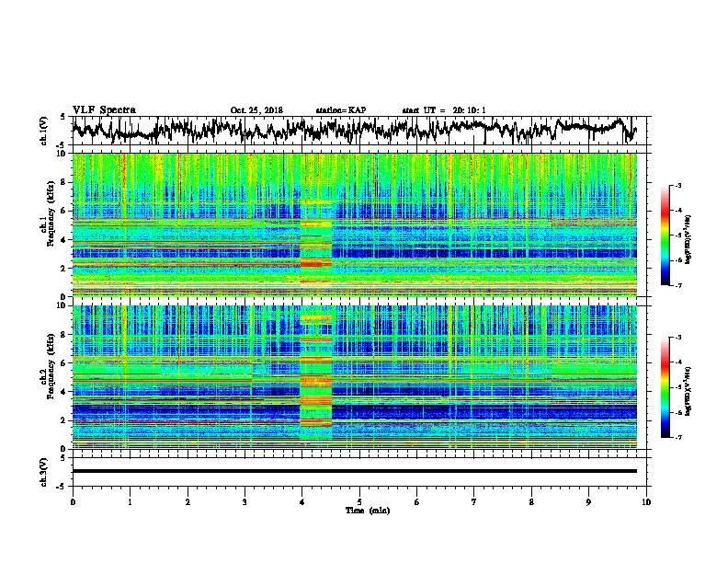The width and height of the screenshot is (728, 563).
Task: Select the date text "Oct. 25, 2018"
Action: [x=256, y=110]
